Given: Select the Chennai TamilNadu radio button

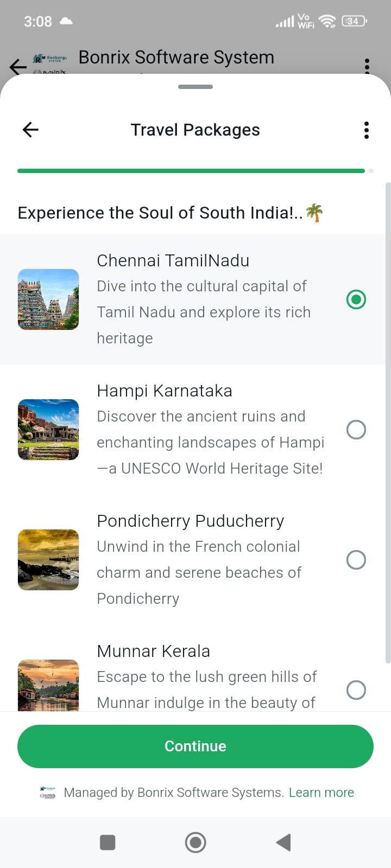Looking at the screenshot, I should (356, 299).
